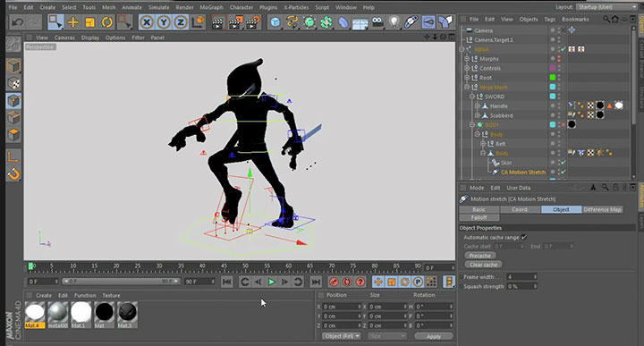Switch to Texture mode checkered cube

[x=13, y=83]
